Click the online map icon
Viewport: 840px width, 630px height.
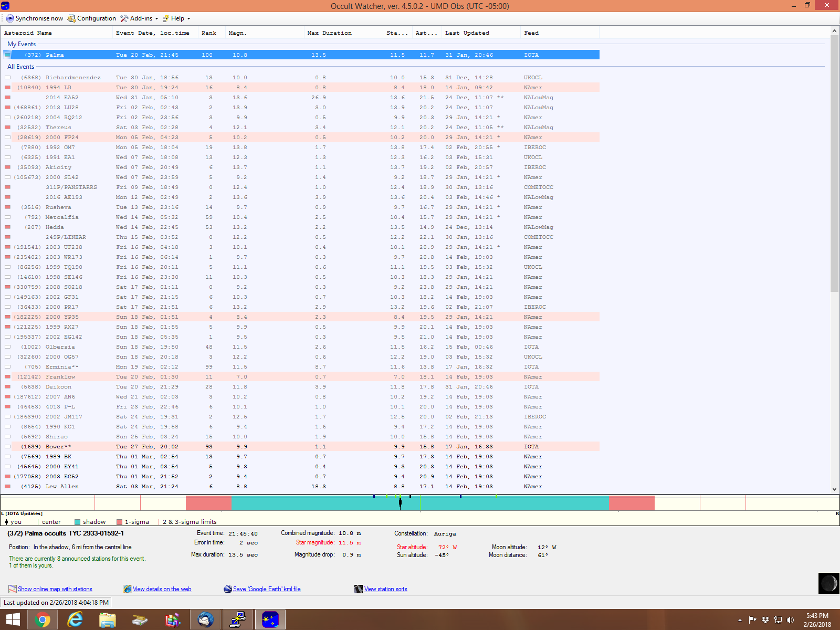tap(13, 589)
